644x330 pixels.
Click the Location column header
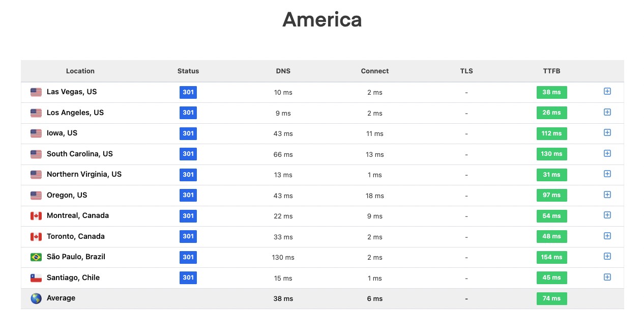(80, 71)
